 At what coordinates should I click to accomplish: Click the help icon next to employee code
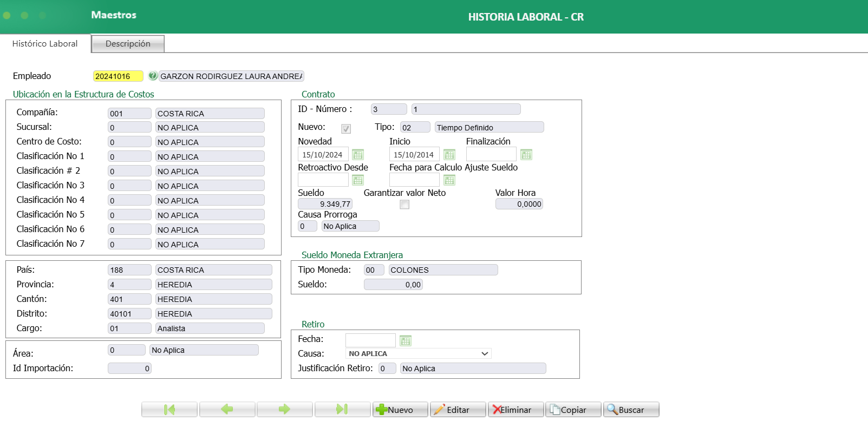tap(153, 76)
